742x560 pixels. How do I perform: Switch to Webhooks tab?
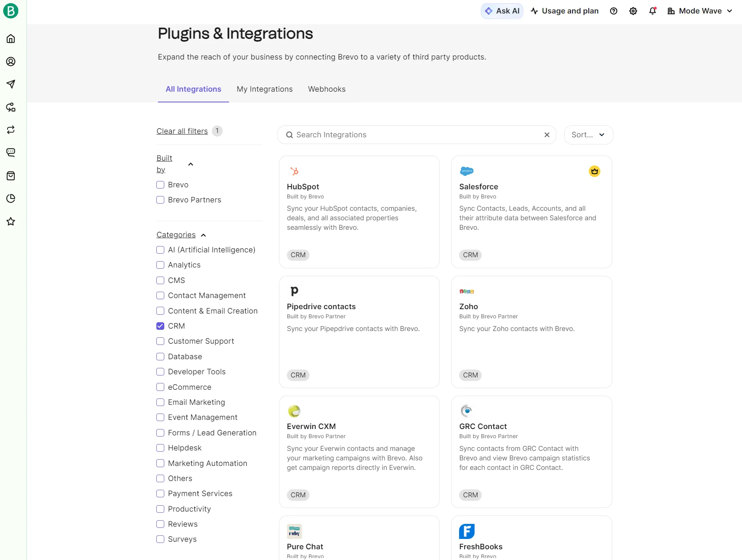point(327,89)
